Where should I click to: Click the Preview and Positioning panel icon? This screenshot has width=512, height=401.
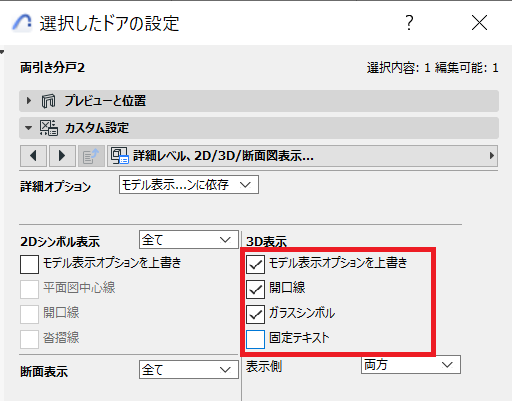tap(49, 101)
